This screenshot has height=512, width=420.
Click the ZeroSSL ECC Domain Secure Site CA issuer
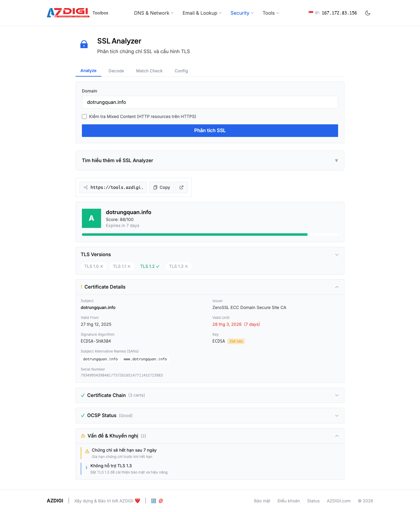249,308
